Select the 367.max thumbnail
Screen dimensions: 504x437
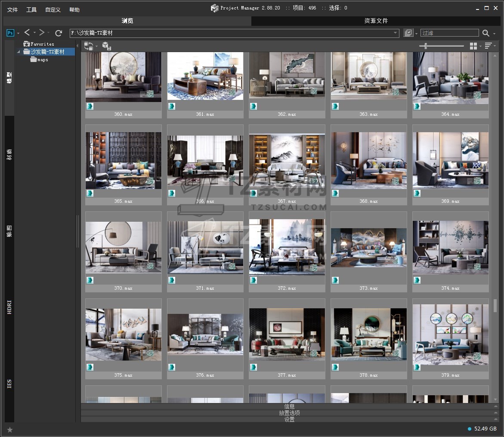(x=287, y=161)
